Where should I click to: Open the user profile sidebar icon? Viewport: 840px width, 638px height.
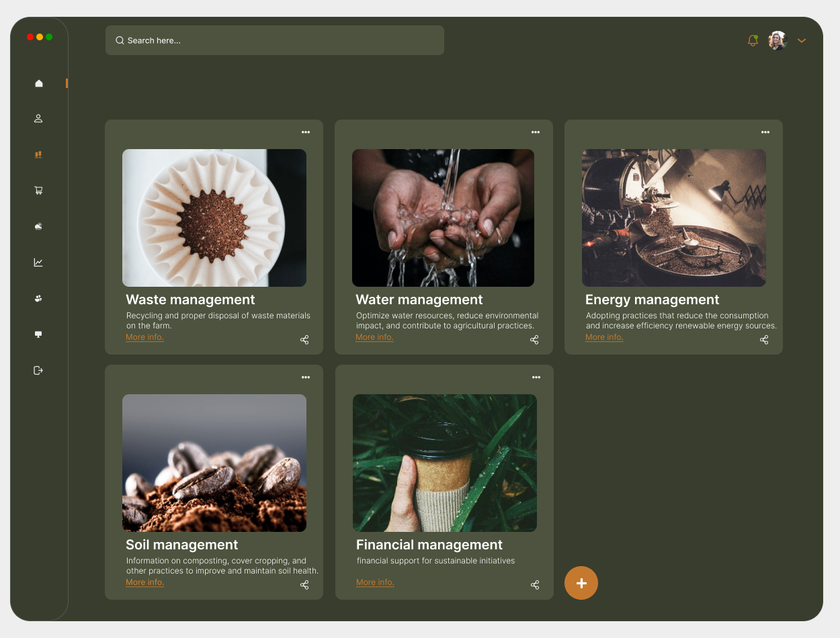[38, 119]
